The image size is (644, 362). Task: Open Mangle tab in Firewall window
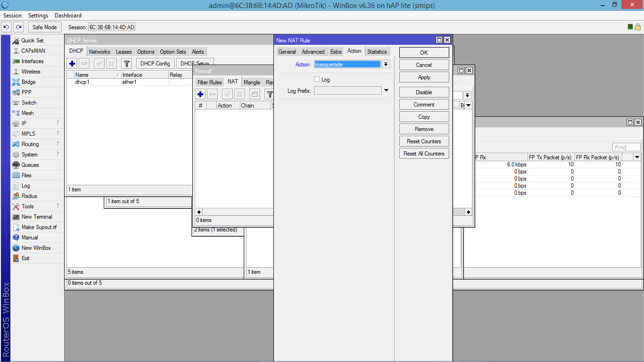252,82
